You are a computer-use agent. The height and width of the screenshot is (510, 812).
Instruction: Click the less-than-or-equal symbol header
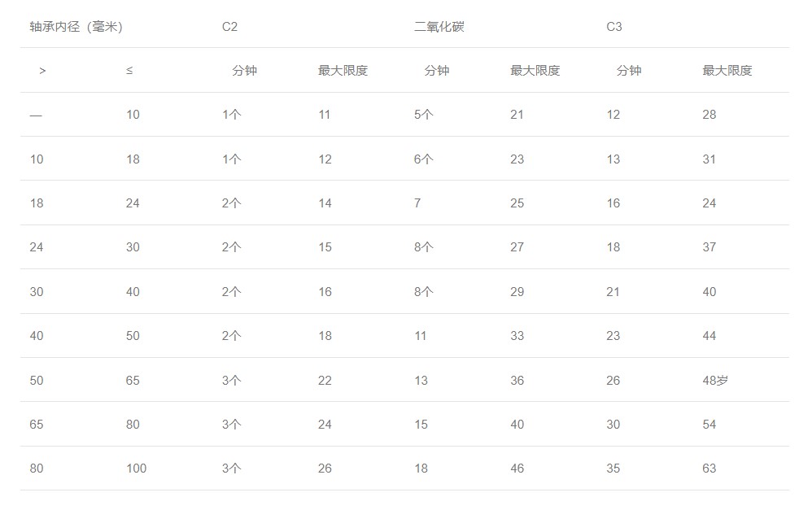(x=129, y=70)
